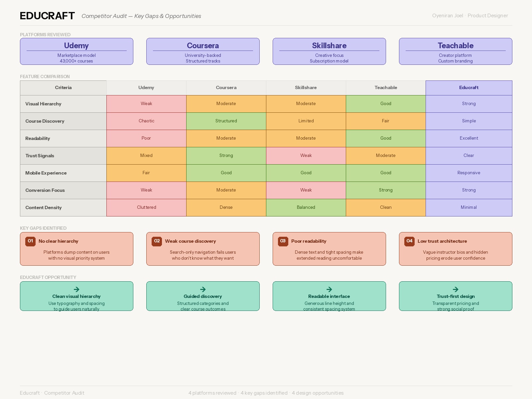Click the arrow icon on Guided discovery card
Screen dimensions: 532x399
coord(203,289)
